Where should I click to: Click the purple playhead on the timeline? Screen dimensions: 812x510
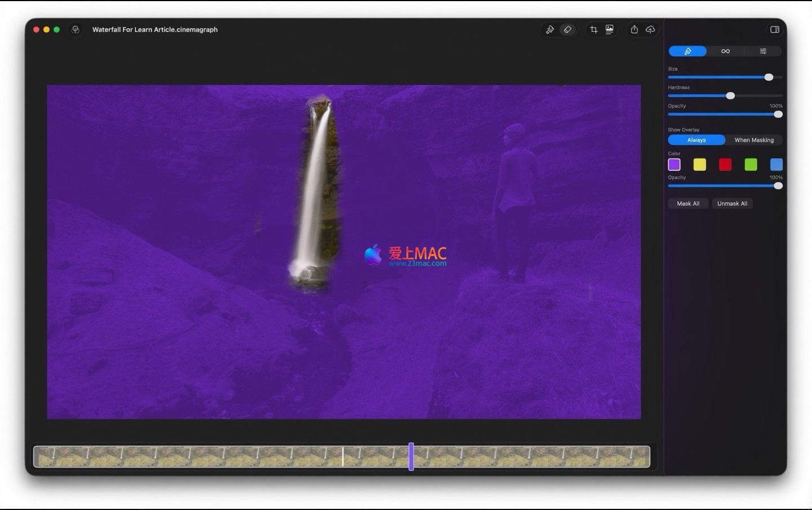(x=411, y=456)
